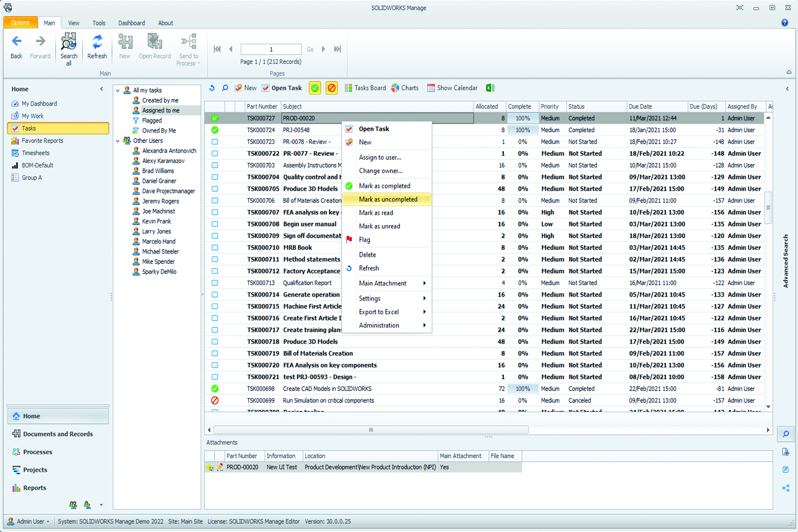Viewport: 798px width, 532px height.
Task: Open Documents and Records module
Action: (x=58, y=434)
